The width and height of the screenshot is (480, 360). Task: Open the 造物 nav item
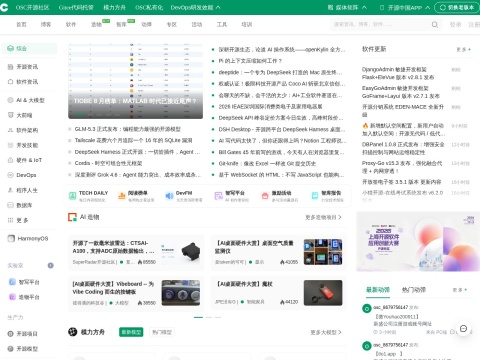pos(96,25)
